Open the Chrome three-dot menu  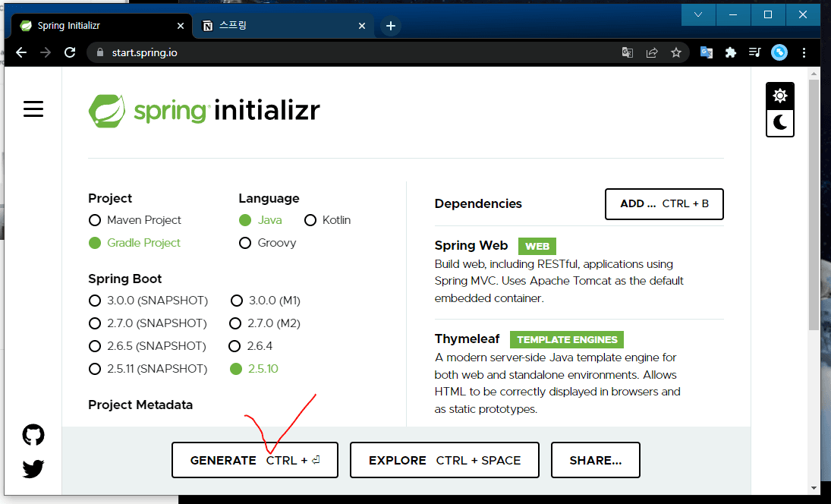pyautogui.click(x=804, y=52)
